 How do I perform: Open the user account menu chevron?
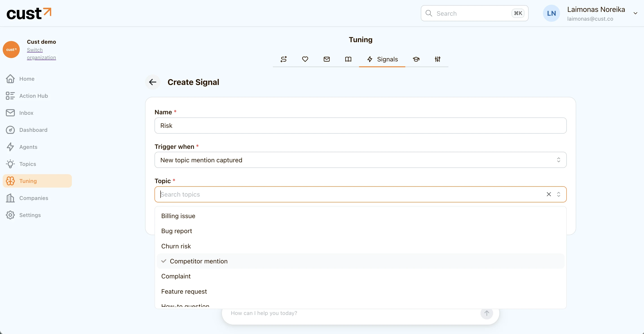[x=635, y=13]
